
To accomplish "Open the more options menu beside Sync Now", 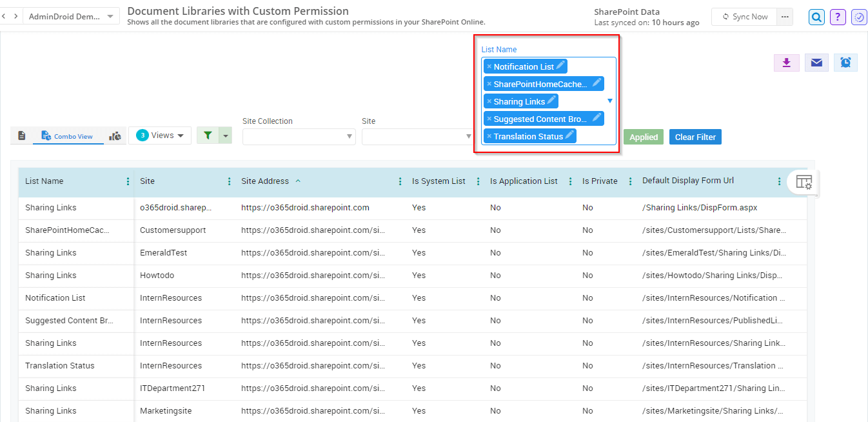I will [x=784, y=17].
